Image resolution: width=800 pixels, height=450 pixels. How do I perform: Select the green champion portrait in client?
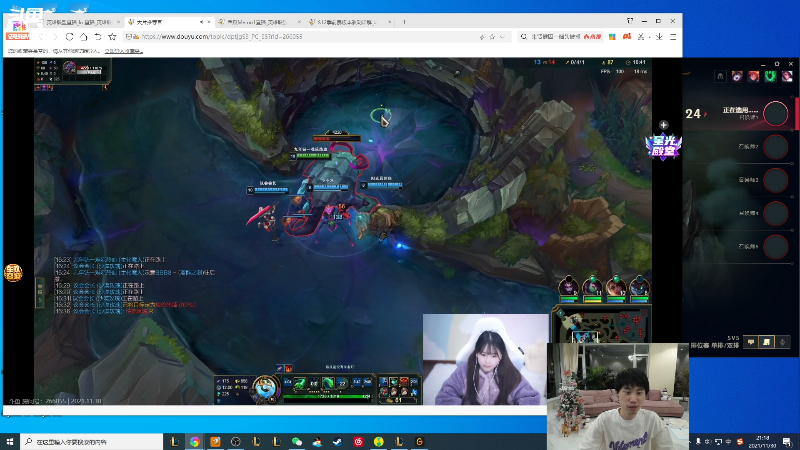click(x=770, y=77)
